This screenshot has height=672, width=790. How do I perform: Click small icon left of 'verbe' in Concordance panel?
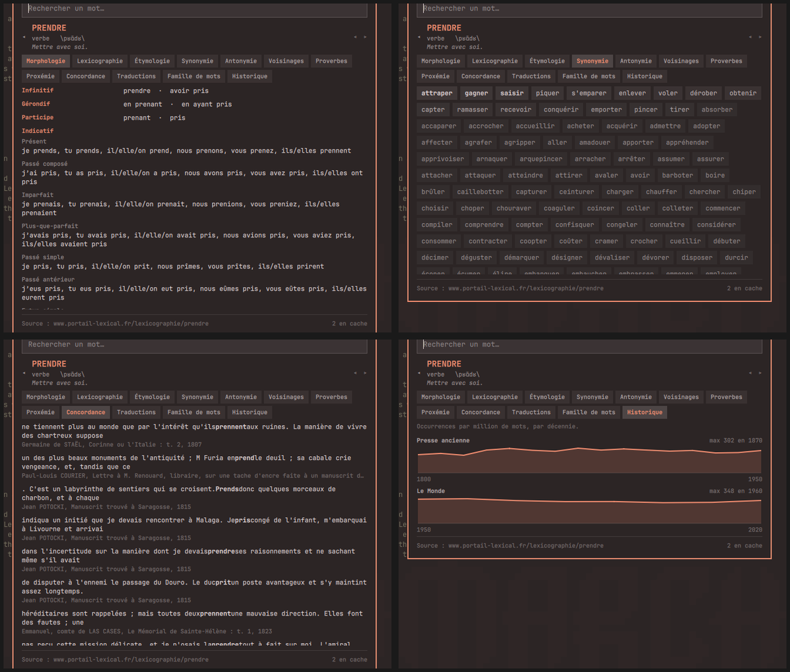click(x=24, y=374)
